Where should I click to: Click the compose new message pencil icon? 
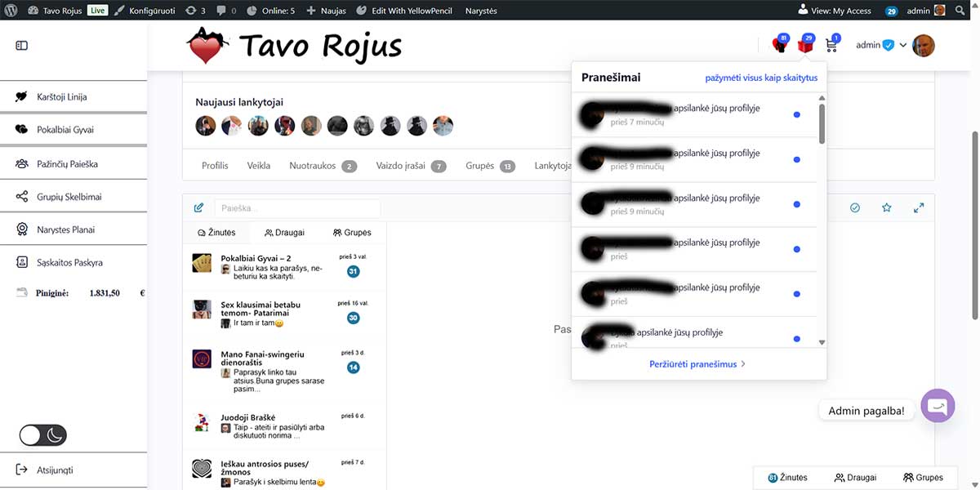(198, 208)
